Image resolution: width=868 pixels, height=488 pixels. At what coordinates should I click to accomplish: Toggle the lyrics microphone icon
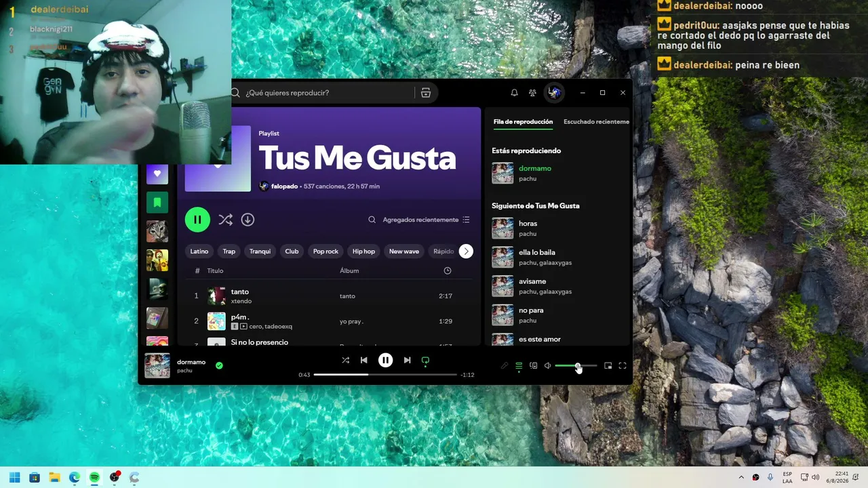(x=504, y=366)
